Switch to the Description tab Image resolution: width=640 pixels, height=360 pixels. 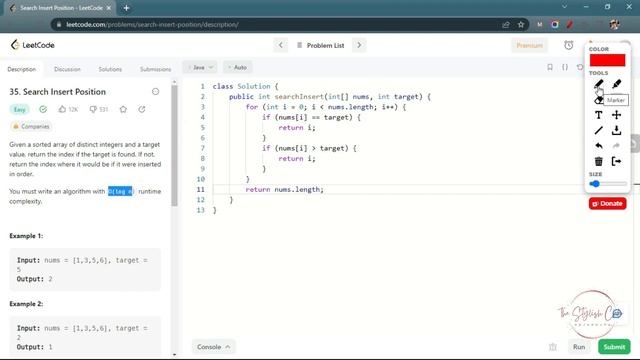click(x=22, y=69)
